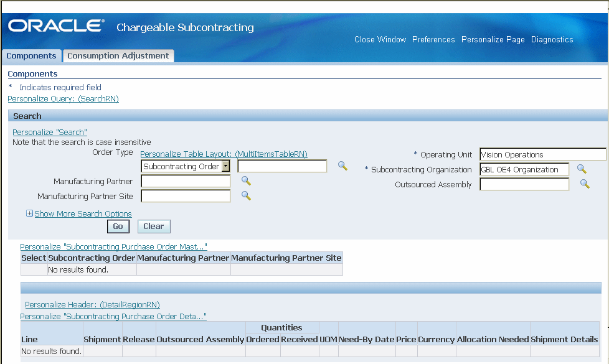Open Subcontracting Organization lookup magnifier

[x=582, y=169]
